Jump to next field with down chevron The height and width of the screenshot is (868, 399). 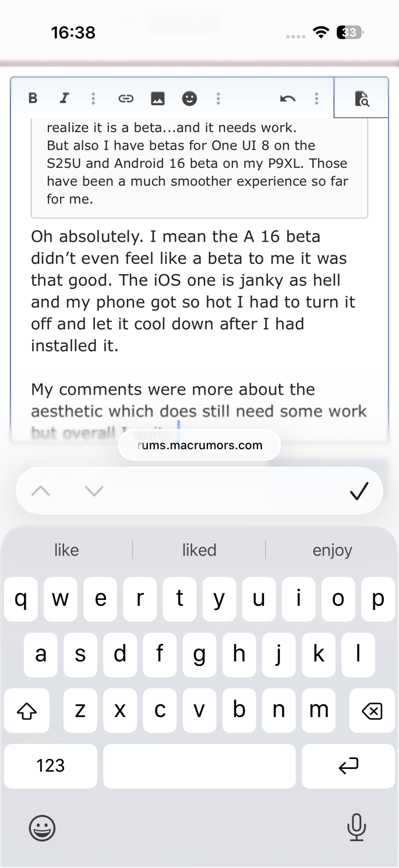(94, 491)
